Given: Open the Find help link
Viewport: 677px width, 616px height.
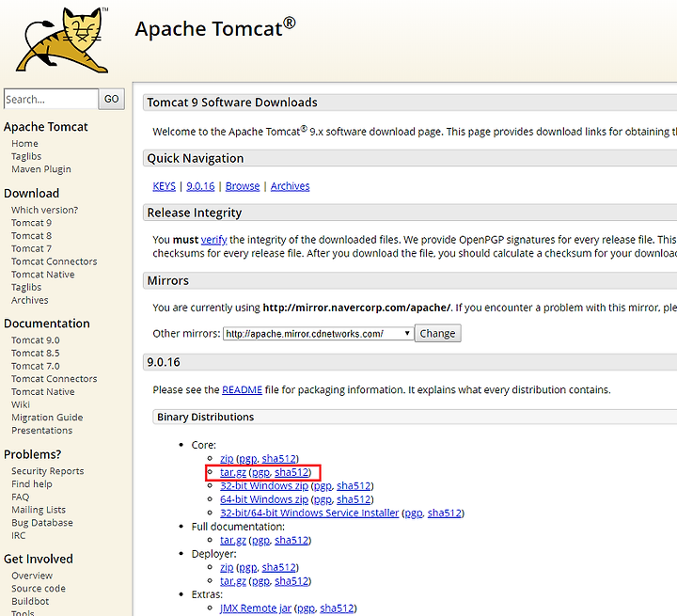Looking at the screenshot, I should pos(32,484).
